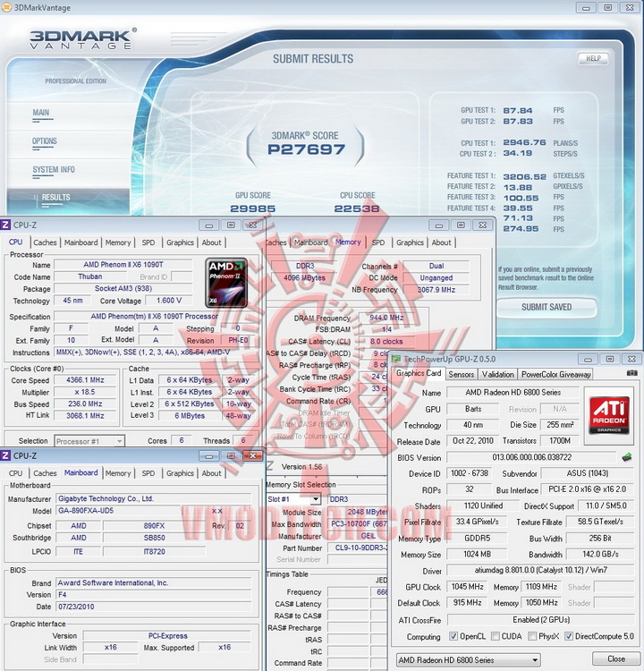Click the Shaders value 1120 Unified
Image resolution: width=644 pixels, height=671 pixels.
point(483,506)
